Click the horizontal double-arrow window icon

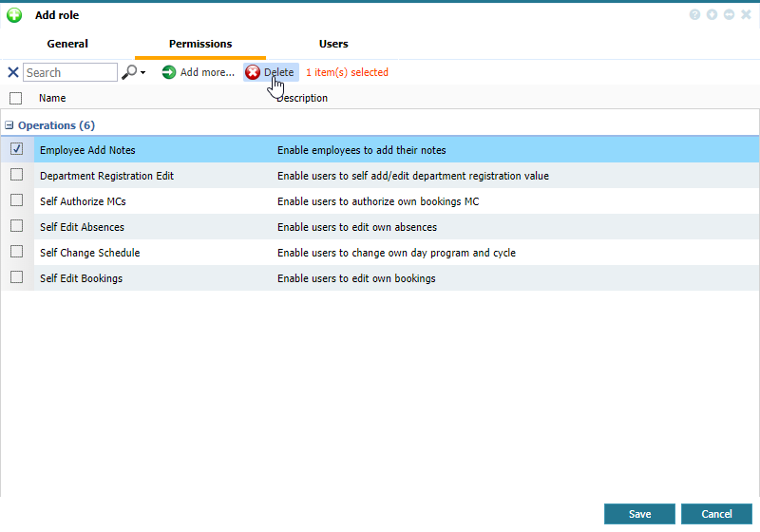point(729,15)
